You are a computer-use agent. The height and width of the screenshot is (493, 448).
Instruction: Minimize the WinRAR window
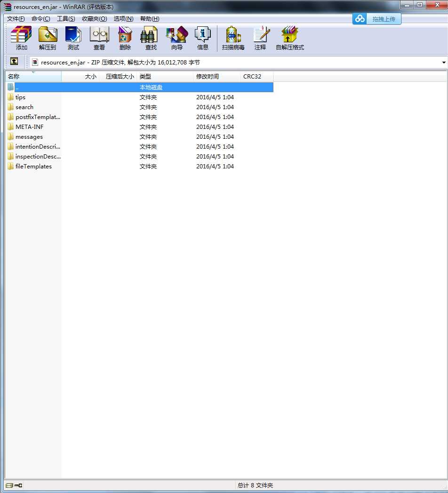(407, 5)
